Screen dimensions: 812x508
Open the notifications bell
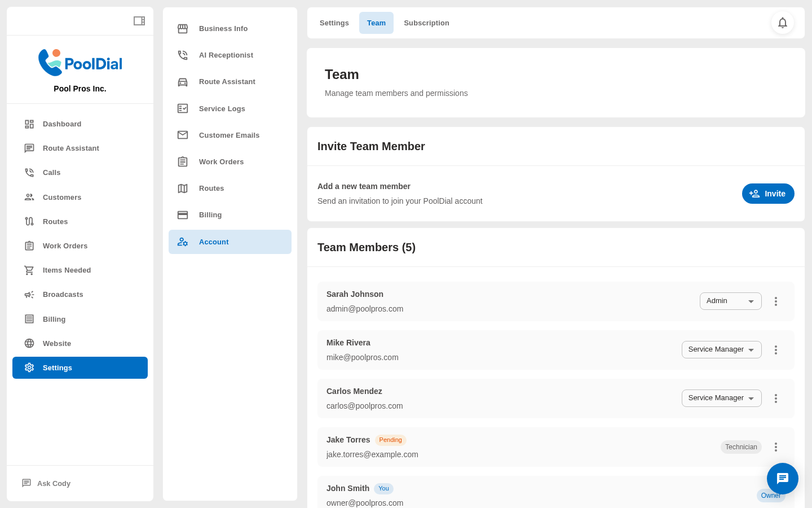782,23
